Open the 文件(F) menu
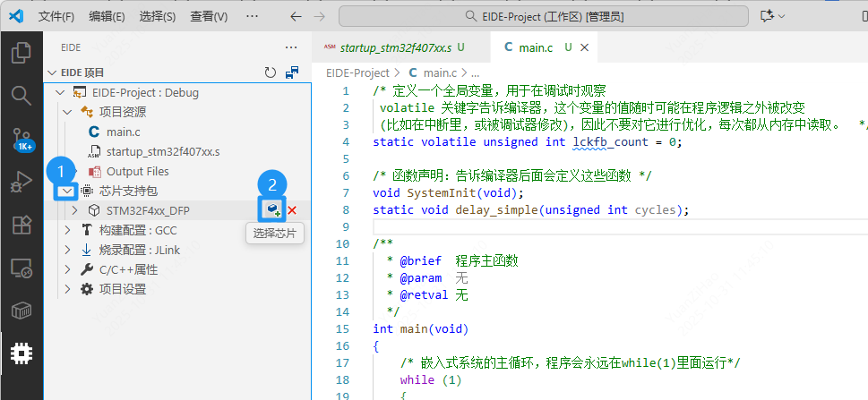Image resolution: width=868 pixels, height=400 pixels. (x=56, y=17)
